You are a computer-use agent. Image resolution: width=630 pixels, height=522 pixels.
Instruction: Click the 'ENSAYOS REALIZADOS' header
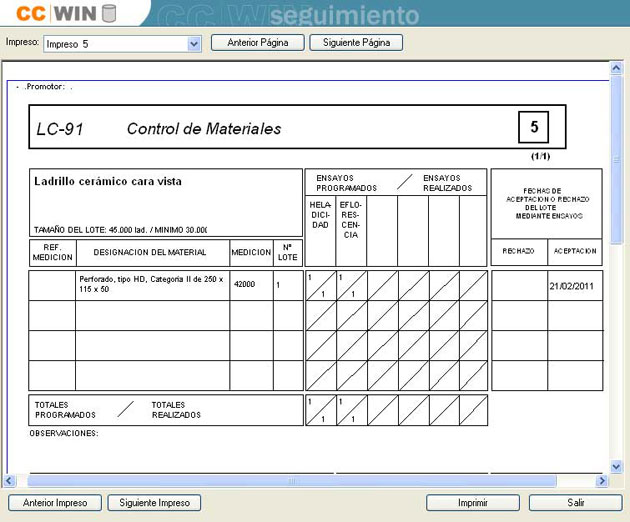447,183
